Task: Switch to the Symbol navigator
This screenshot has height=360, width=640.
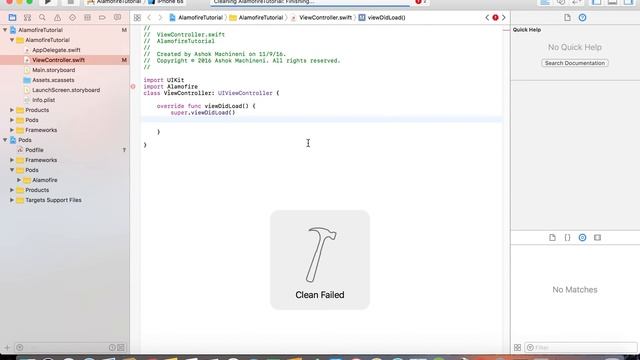Action: pos(27,18)
